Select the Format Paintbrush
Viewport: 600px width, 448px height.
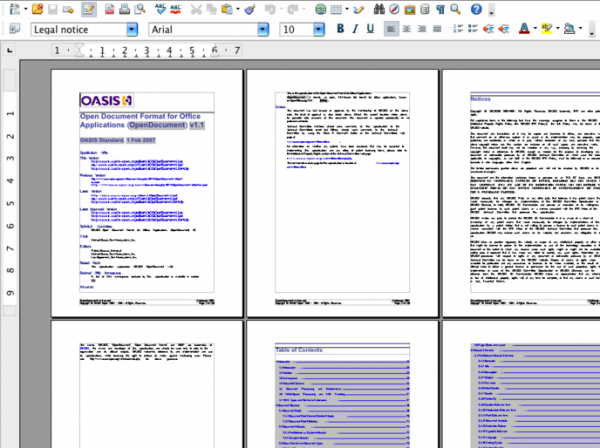250,9
